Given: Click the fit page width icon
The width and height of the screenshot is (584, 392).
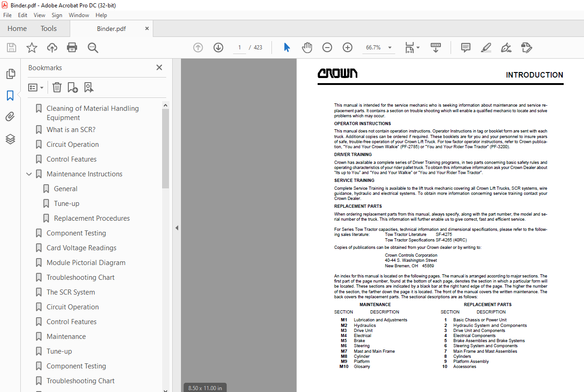Looking at the screenshot, I should pyautogui.click(x=409, y=48).
